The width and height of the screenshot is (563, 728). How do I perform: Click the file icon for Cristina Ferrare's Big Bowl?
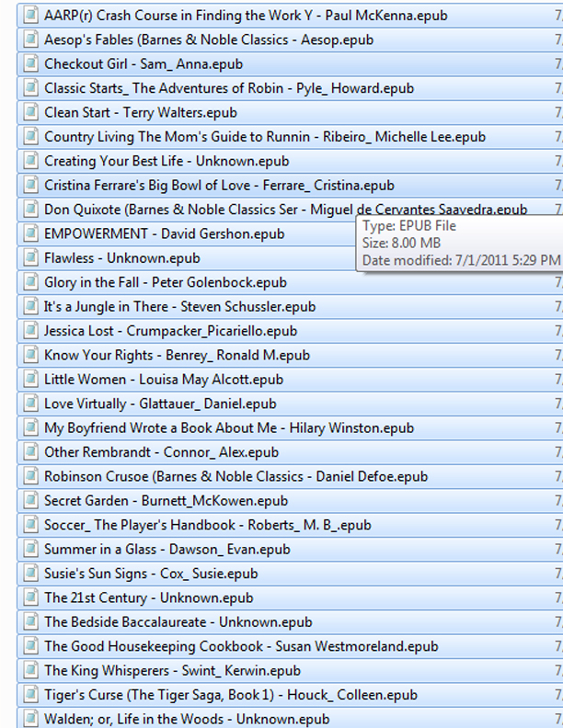[30, 185]
